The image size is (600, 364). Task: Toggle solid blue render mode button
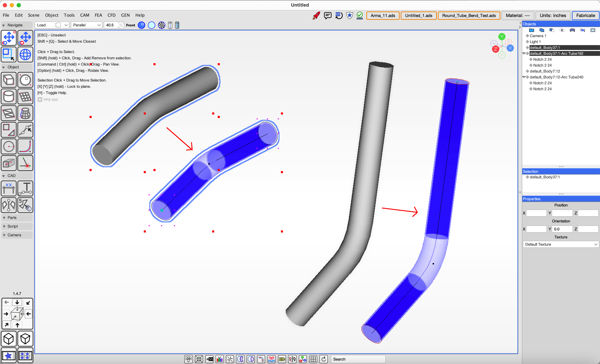tap(141, 25)
